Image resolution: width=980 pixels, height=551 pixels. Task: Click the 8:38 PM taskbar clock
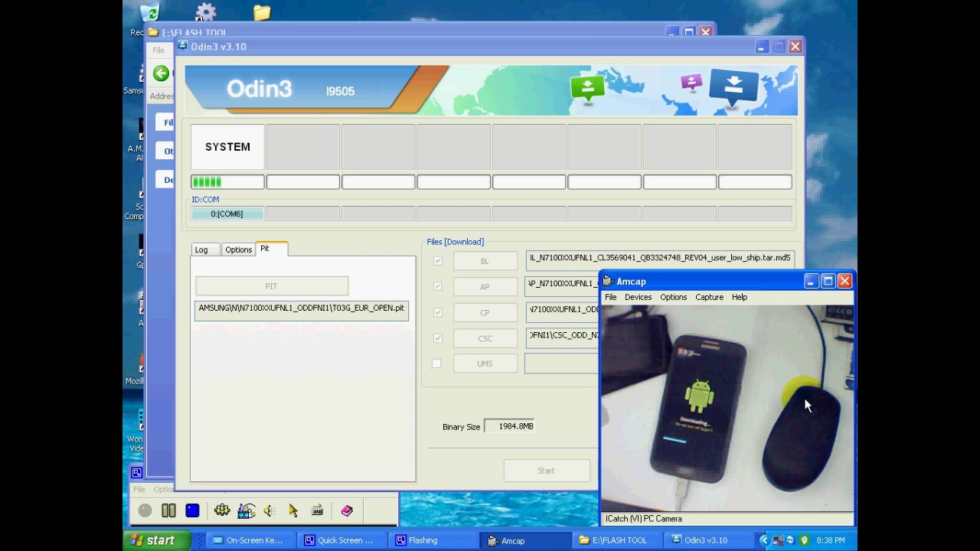click(831, 540)
